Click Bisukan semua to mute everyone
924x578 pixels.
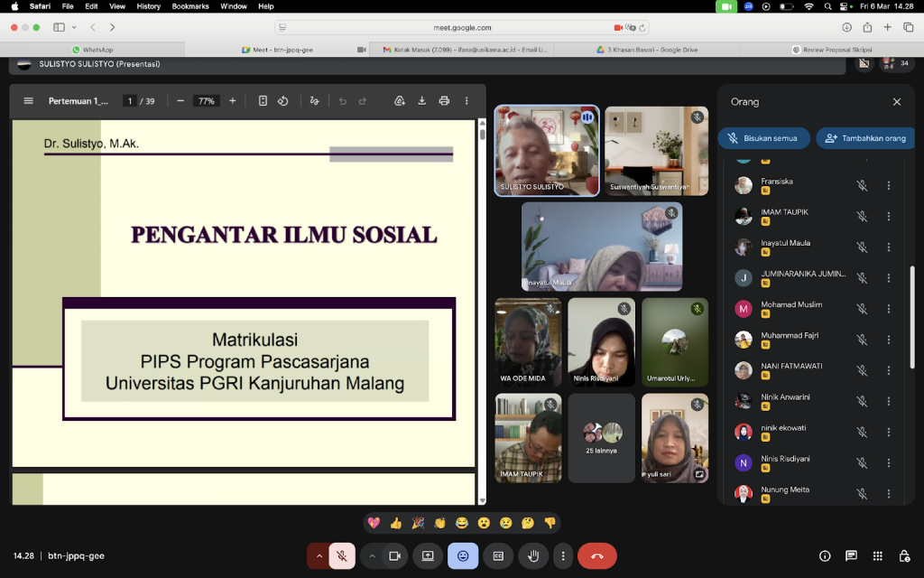pos(763,138)
